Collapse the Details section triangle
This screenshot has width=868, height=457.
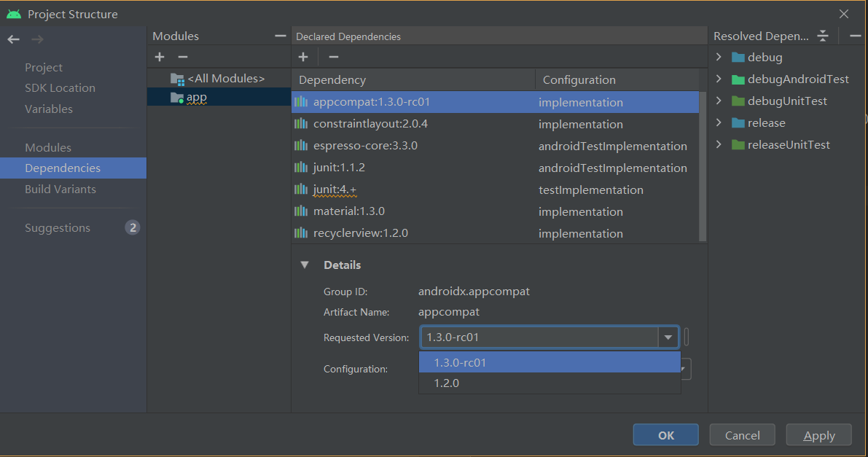[x=305, y=265]
